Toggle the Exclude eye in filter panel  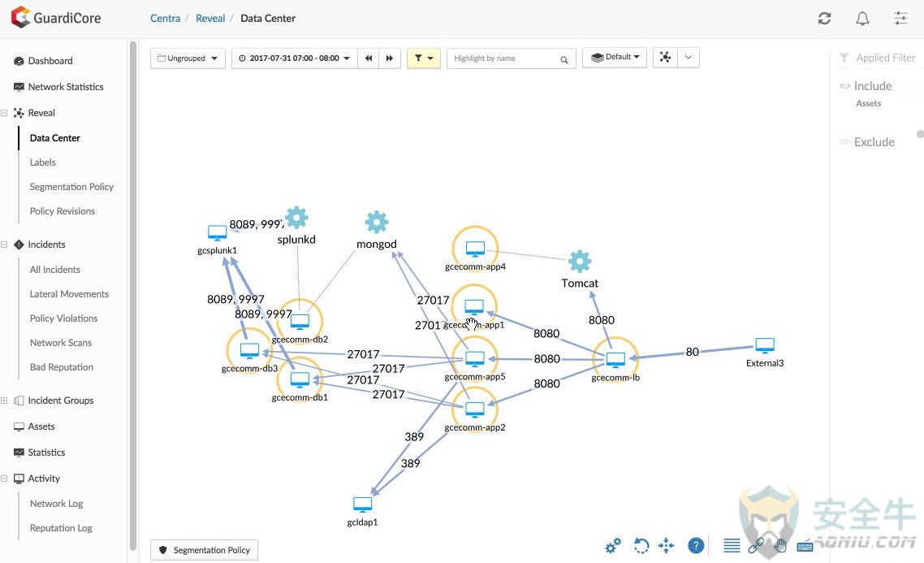pyautogui.click(x=844, y=142)
